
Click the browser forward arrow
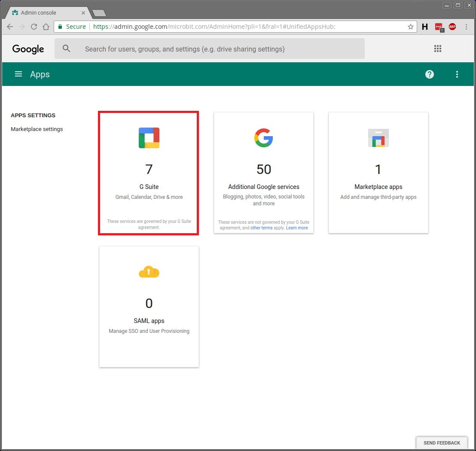coord(22,27)
